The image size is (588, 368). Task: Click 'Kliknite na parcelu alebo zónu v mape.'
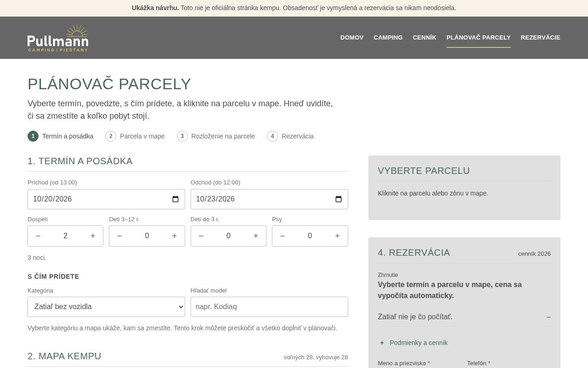433,193
